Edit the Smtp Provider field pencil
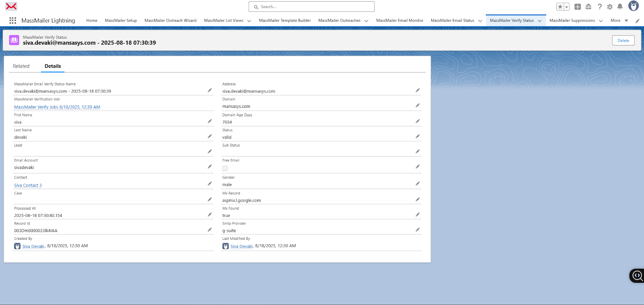This screenshot has height=305, width=644. click(418, 230)
